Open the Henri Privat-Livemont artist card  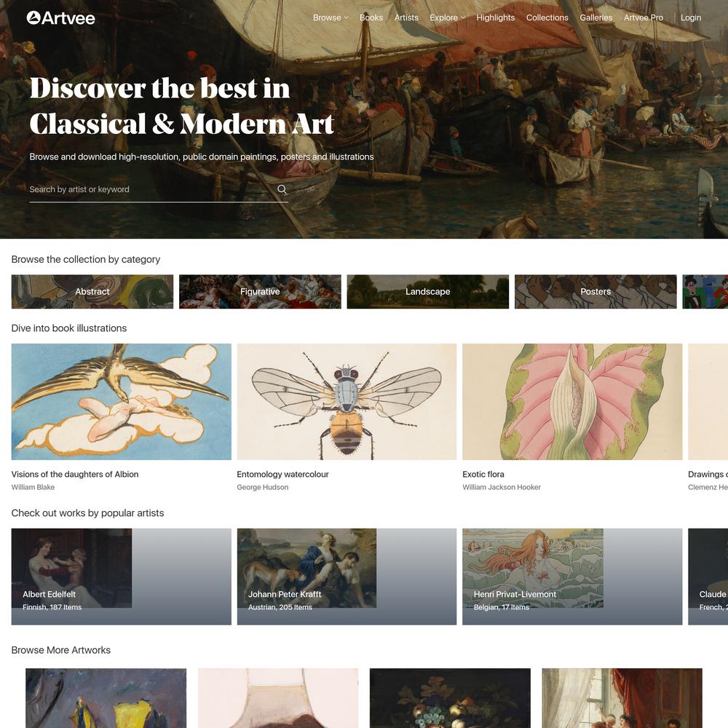tap(572, 576)
